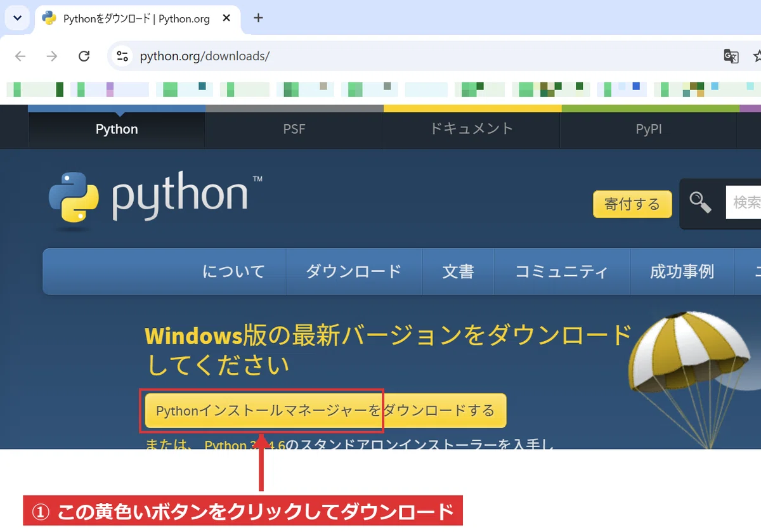
Task: Click the magnifying glass search icon
Action: pyautogui.click(x=701, y=203)
